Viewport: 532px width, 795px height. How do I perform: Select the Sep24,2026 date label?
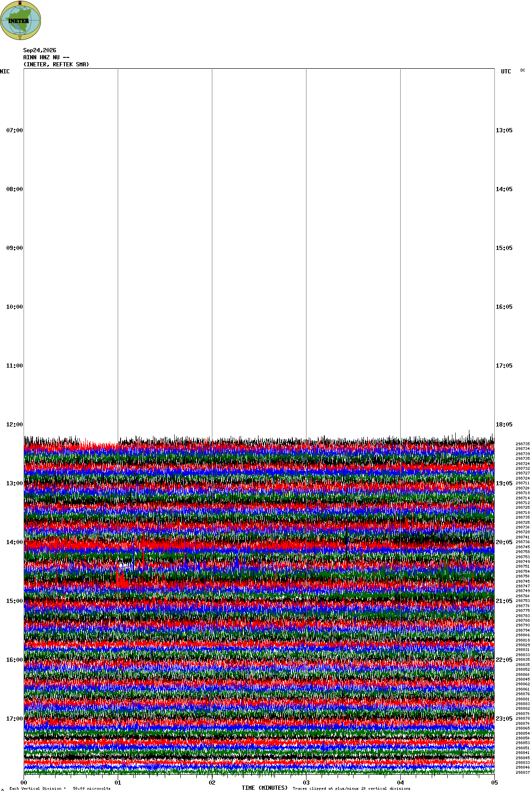point(40,50)
